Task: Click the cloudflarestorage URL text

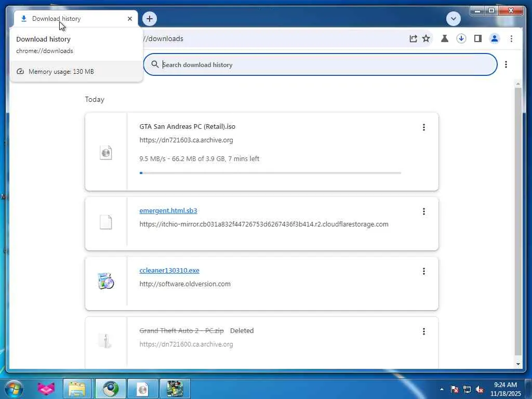Action: click(x=264, y=224)
